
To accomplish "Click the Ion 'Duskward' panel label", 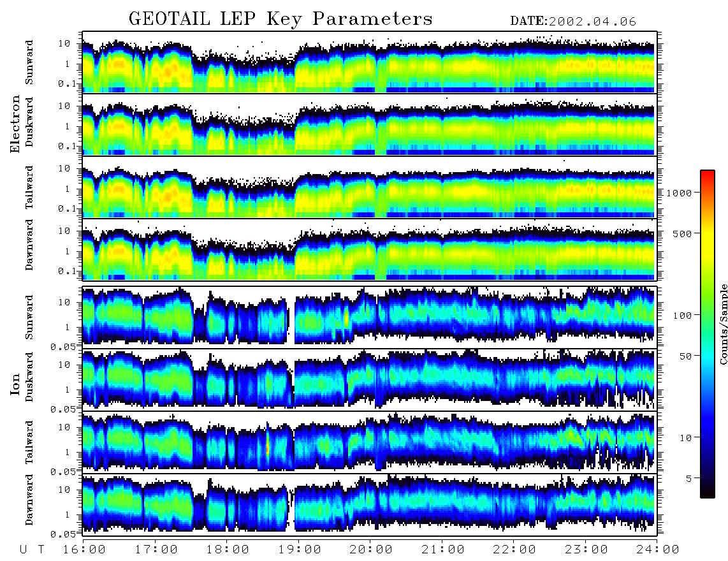I will click(x=29, y=377).
